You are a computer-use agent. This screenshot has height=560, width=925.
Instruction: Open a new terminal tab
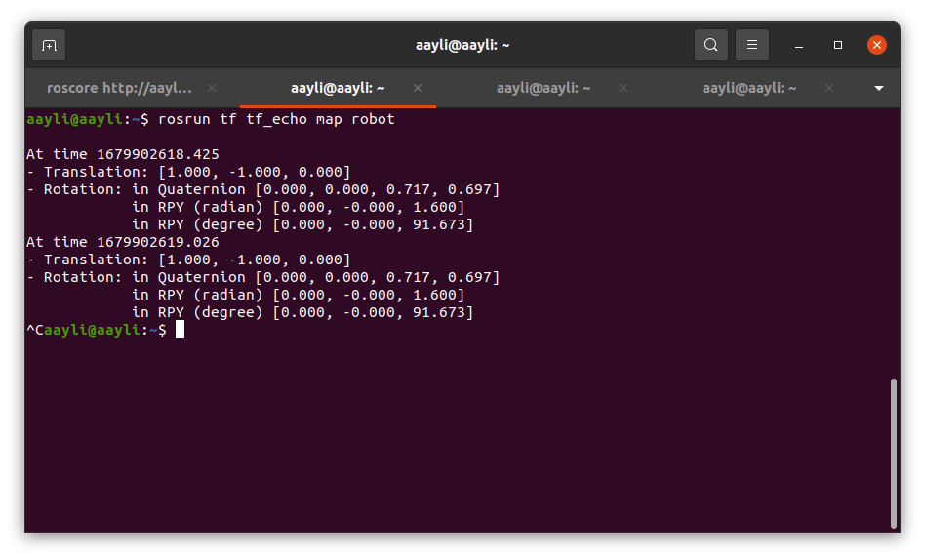pos(49,45)
